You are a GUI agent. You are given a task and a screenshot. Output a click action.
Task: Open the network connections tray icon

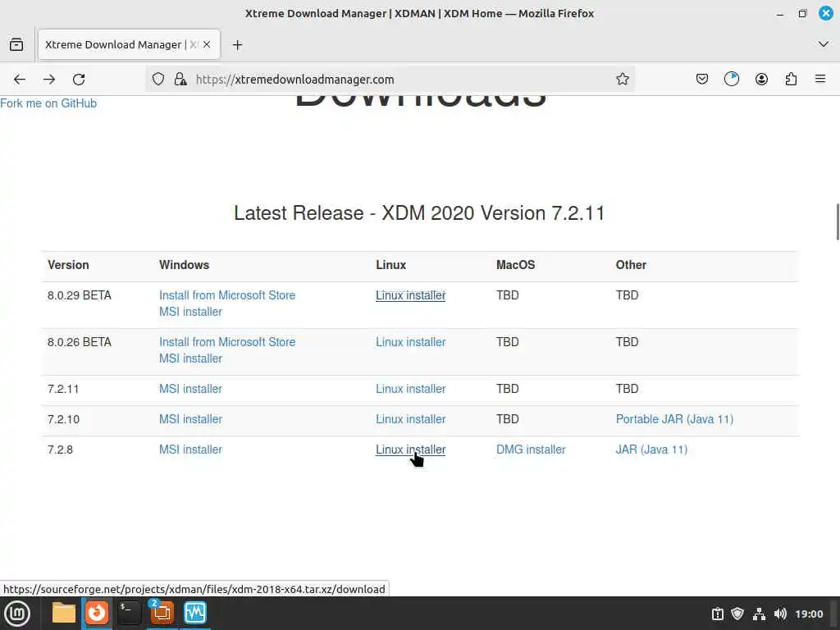(759, 614)
